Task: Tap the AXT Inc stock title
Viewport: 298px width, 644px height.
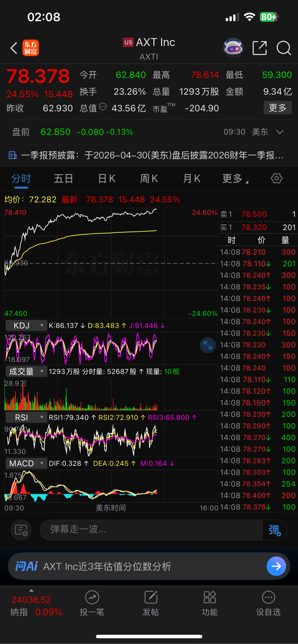Action: (155, 42)
